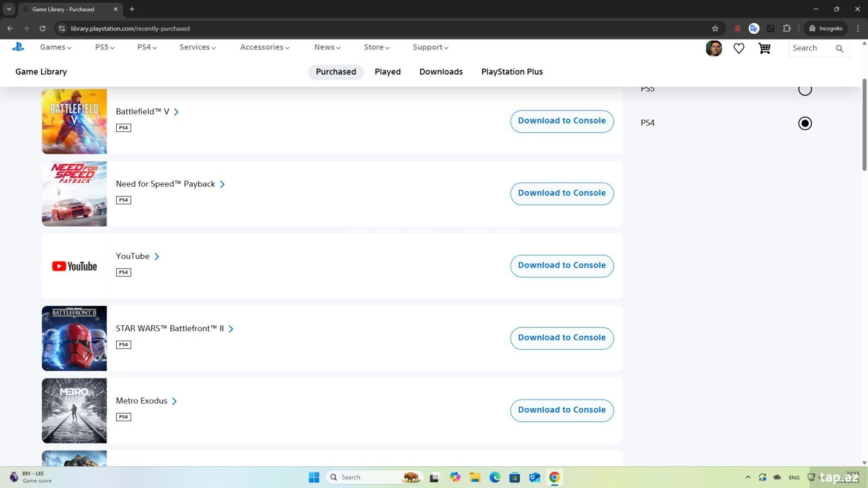Click the Battlefront II cover art

point(74,338)
